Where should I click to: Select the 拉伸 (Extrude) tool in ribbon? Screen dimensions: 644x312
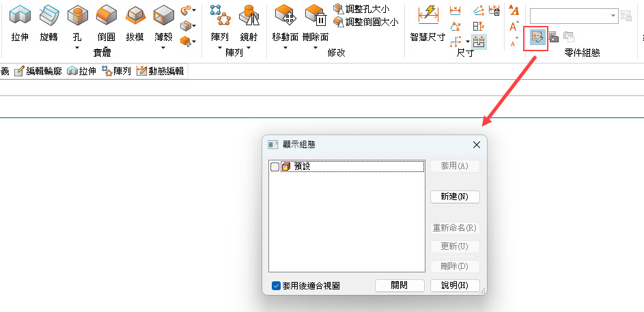pyautogui.click(x=20, y=23)
